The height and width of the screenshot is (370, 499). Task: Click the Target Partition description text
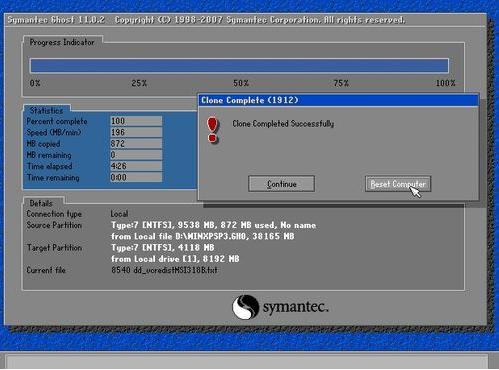click(x=175, y=253)
